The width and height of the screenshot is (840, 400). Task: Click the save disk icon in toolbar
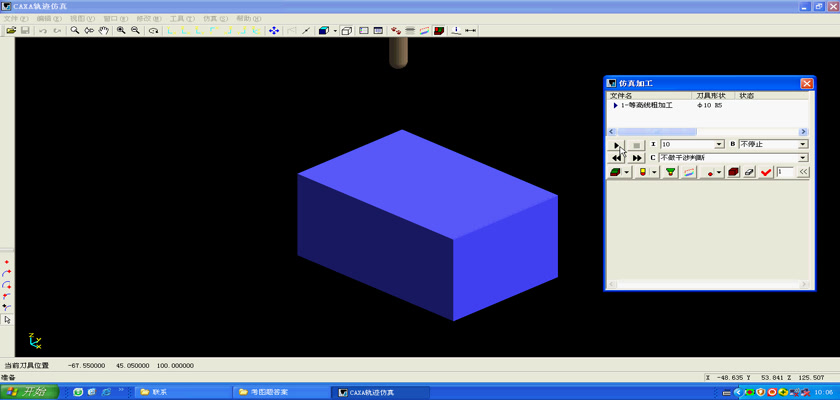[25, 31]
